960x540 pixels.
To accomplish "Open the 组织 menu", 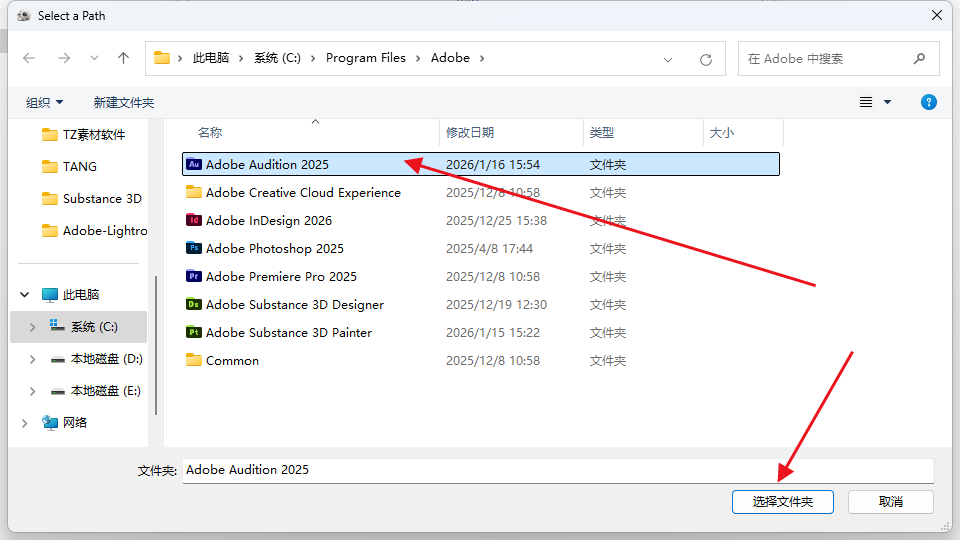I will 44,102.
